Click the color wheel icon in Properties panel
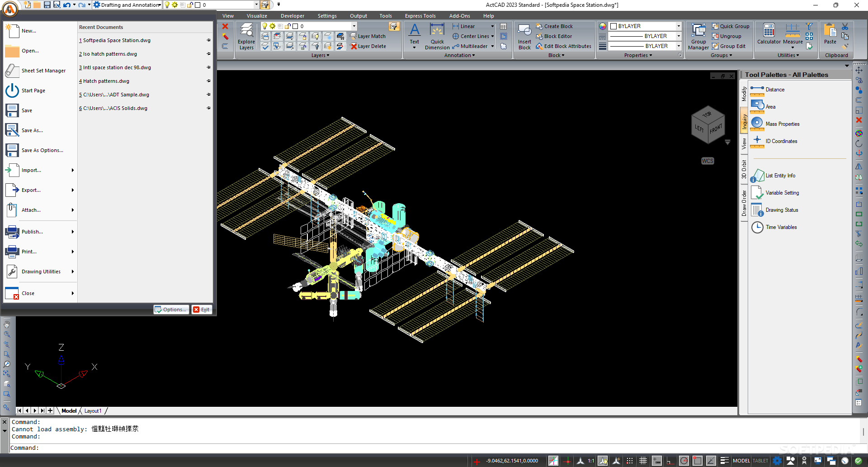The height and width of the screenshot is (467, 868). (x=603, y=26)
